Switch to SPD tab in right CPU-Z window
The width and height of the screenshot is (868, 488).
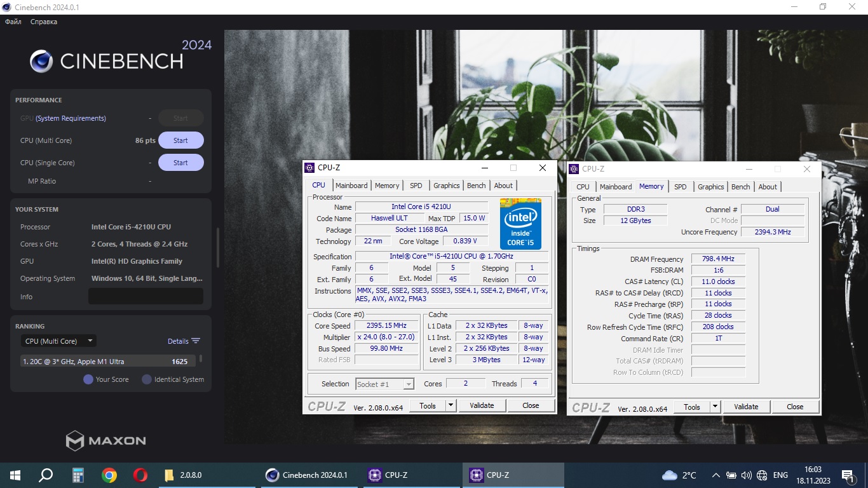coord(680,187)
